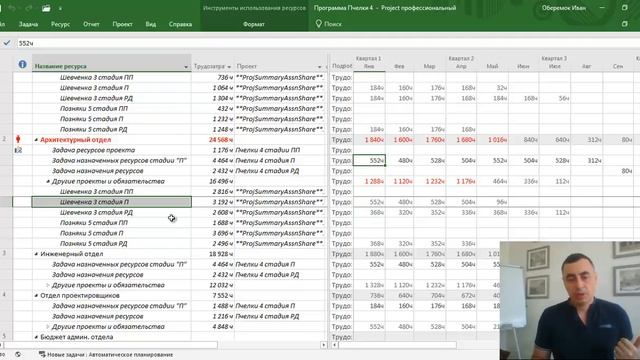Image resolution: width=640 pixels, height=360 pixels.
Task: Expand Другие проекты row with 12 032 ч
Action: tap(48, 285)
